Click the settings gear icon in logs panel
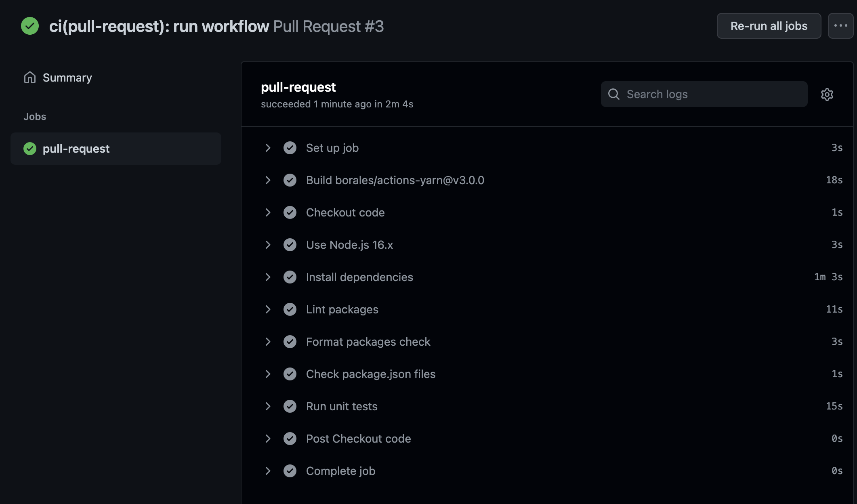The image size is (857, 504). (x=828, y=94)
